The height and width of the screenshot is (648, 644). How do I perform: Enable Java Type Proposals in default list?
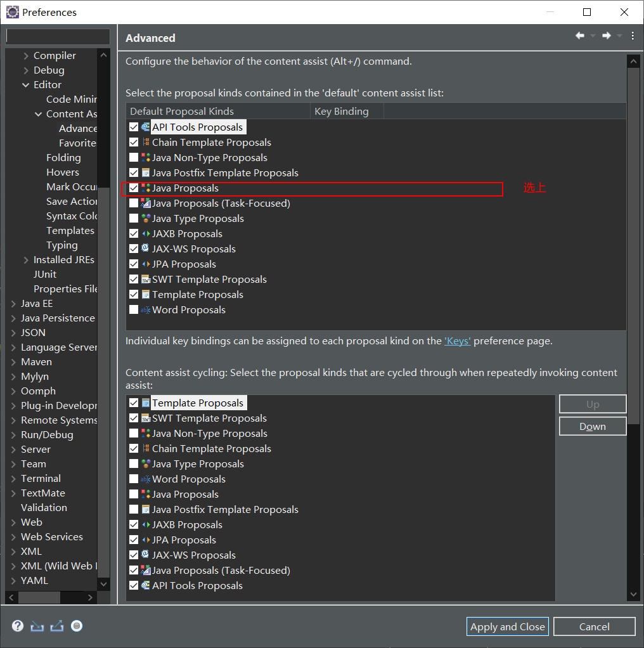(133, 218)
